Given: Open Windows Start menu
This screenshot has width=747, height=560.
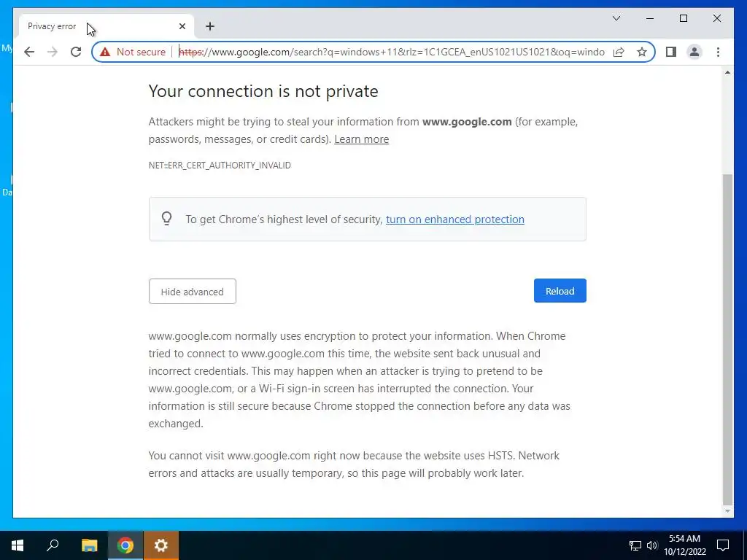Looking at the screenshot, I should tap(18, 545).
